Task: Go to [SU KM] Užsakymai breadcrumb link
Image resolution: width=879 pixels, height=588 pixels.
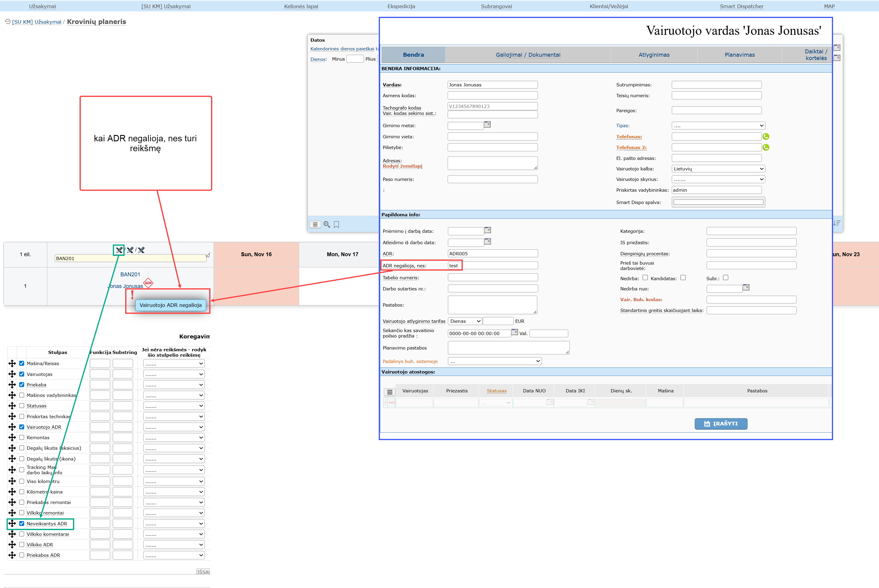Action: (x=36, y=22)
